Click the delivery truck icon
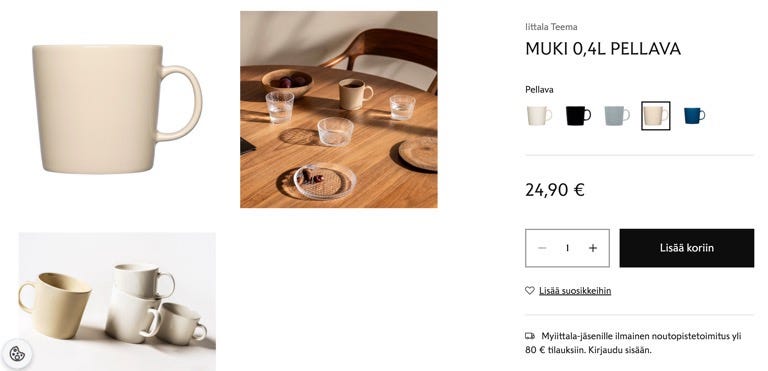Image resolution: width=768 pixels, height=371 pixels. 530,336
